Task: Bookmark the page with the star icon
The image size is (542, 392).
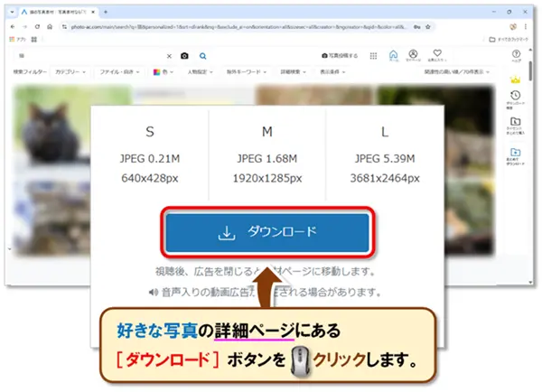Action: [x=428, y=26]
